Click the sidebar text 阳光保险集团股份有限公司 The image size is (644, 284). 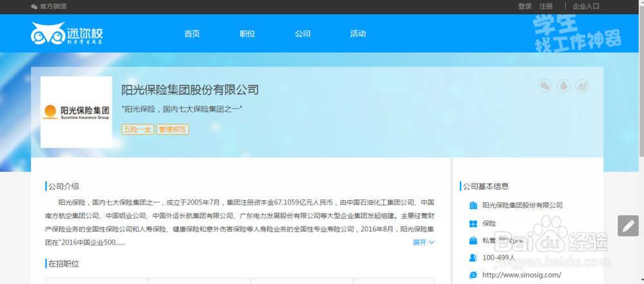(522, 205)
